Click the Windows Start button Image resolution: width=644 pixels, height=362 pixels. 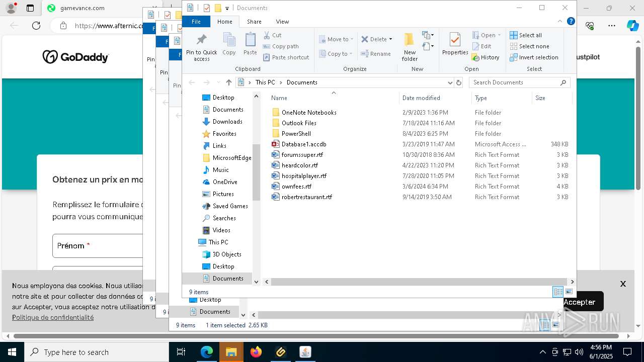coord(12,352)
